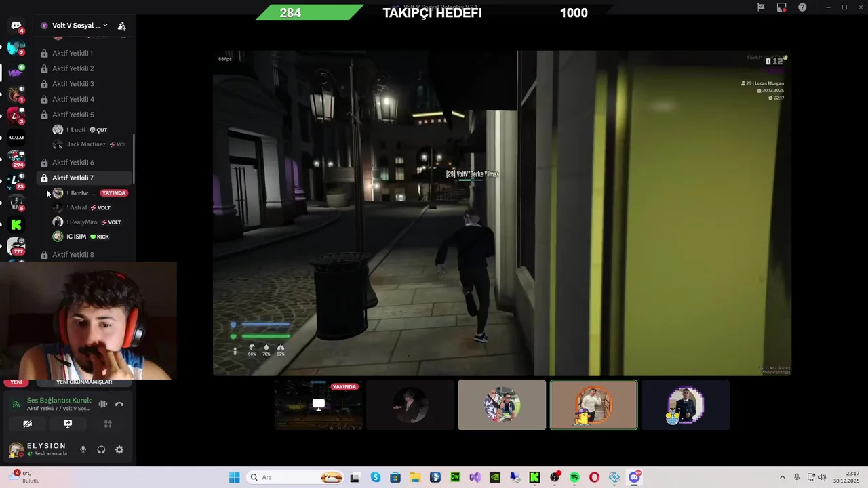Click the channel list scrollbar
The width and height of the screenshot is (868, 488).
(134, 159)
